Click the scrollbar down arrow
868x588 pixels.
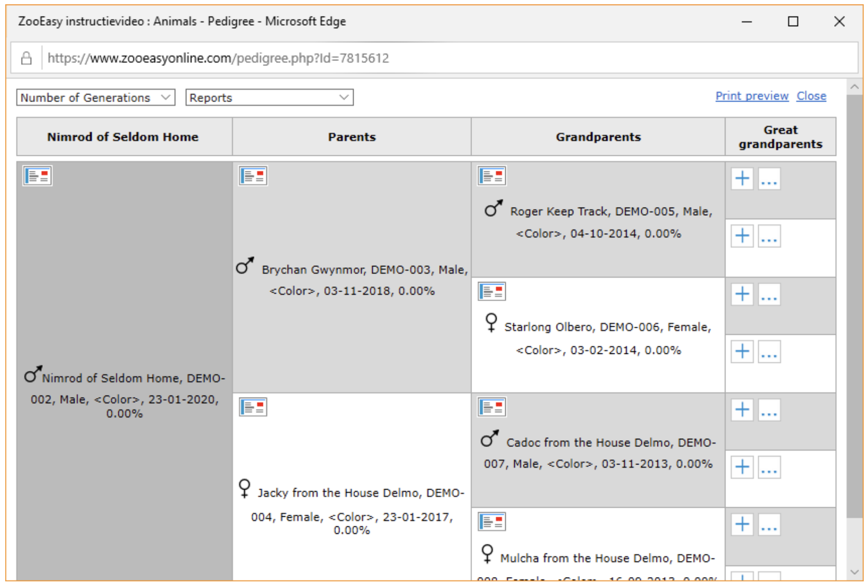tap(855, 572)
